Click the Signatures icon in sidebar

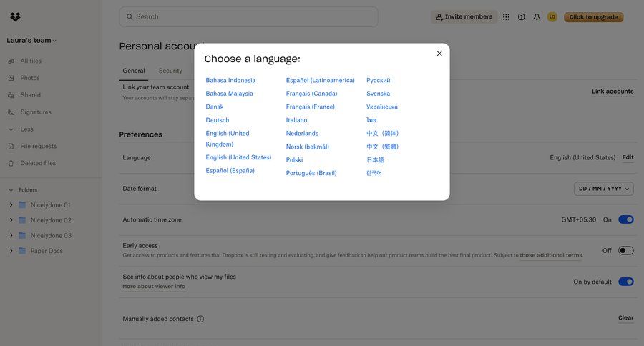coord(11,112)
